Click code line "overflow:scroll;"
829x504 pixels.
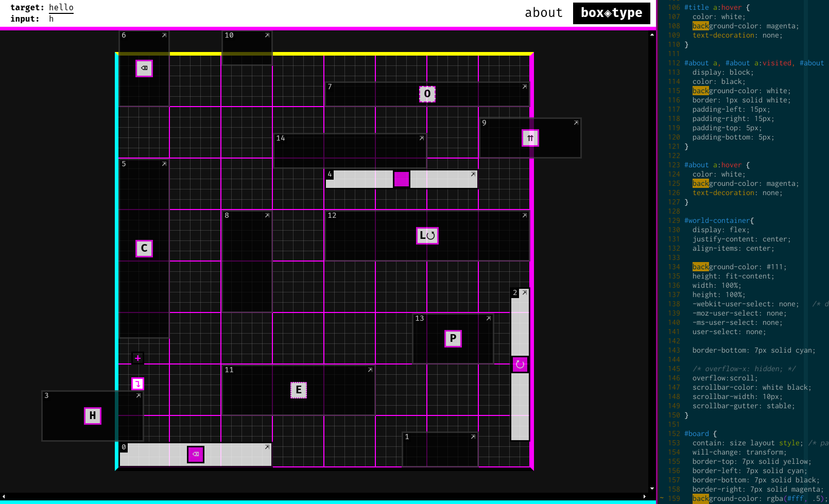click(x=725, y=378)
